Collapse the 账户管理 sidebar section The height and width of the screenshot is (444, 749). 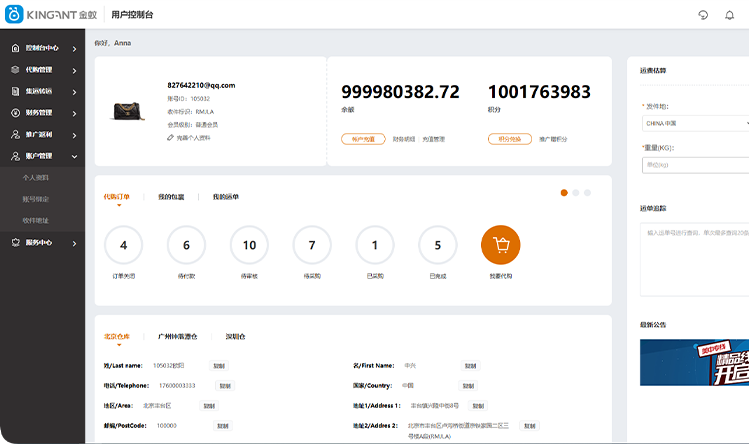click(x=74, y=157)
